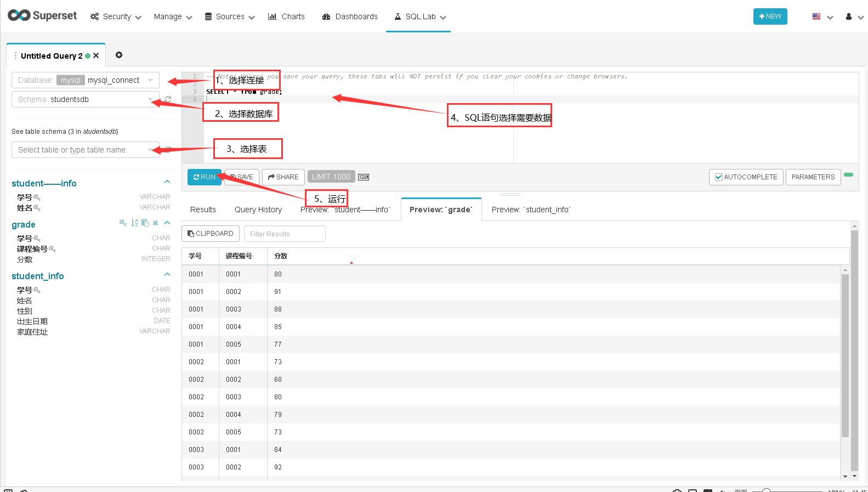Viewport: 868px width, 492px height.
Task: Click the 分数 results column header
Action: click(x=281, y=256)
